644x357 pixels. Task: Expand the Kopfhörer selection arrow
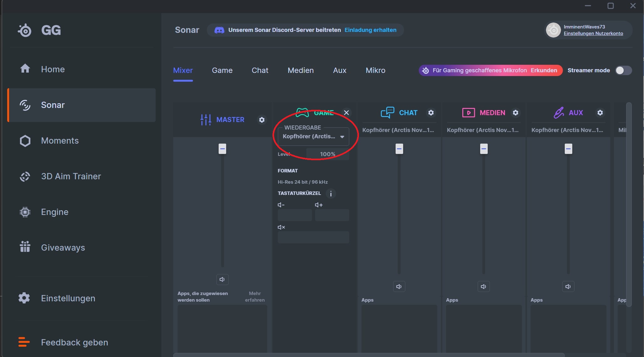[x=342, y=137]
